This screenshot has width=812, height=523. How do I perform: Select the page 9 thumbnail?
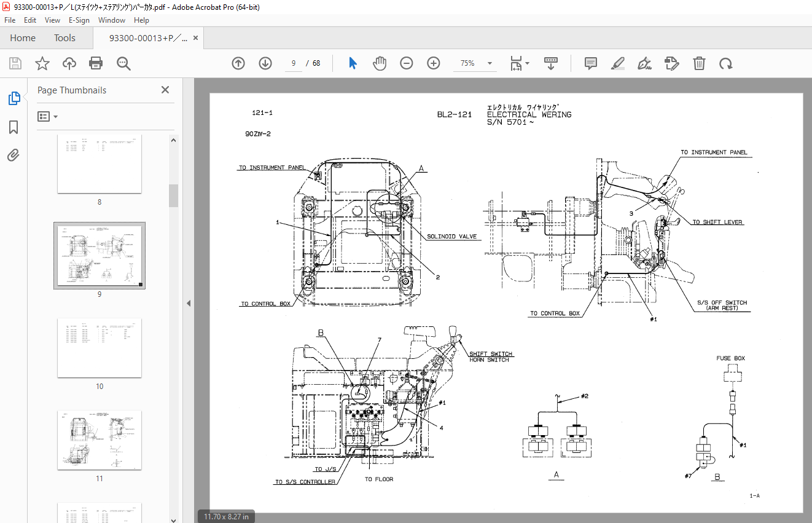100,256
